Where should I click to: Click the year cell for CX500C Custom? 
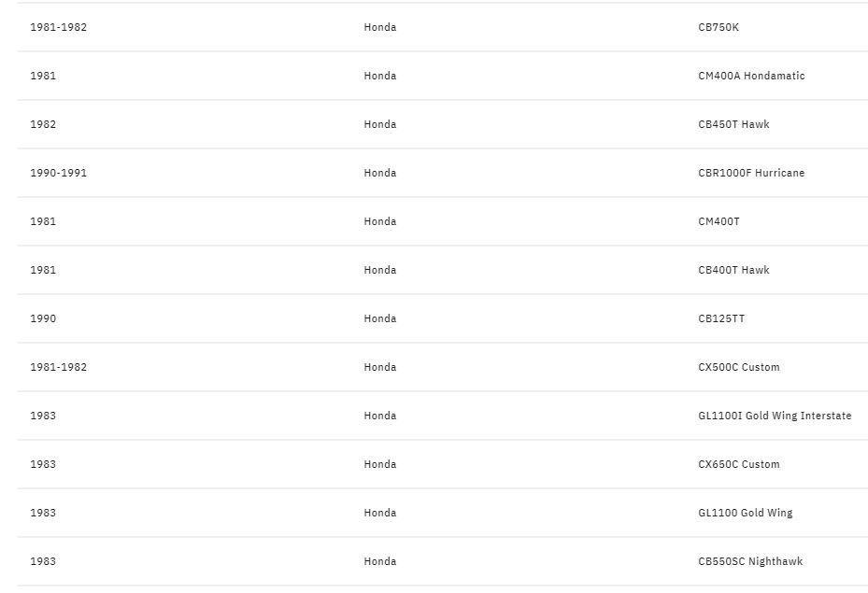[58, 367]
